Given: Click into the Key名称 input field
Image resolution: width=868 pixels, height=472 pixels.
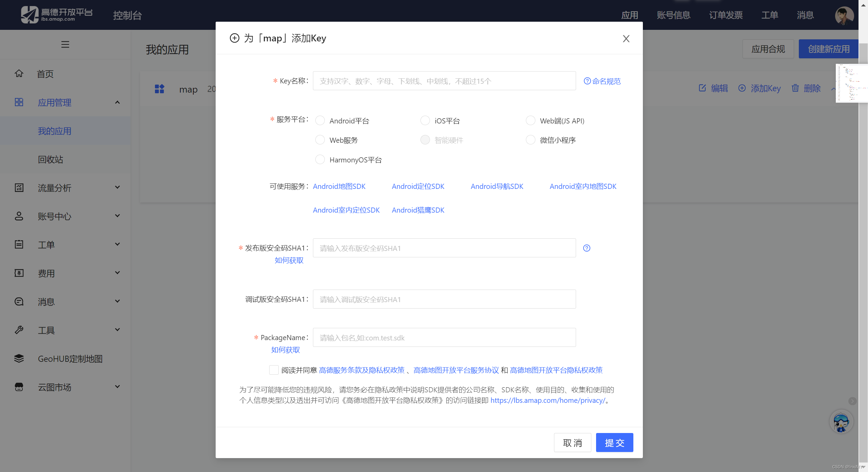Looking at the screenshot, I should (444, 81).
